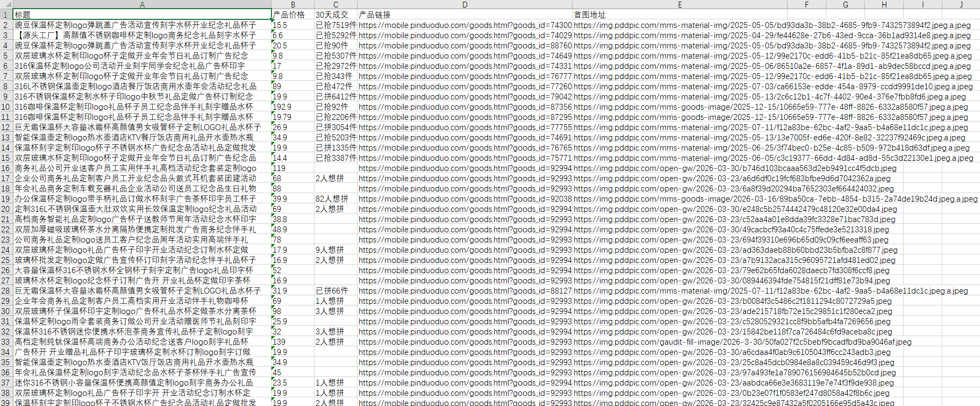Click the 产品价格 header cell
Viewport: 980px width, 406px height.
[x=292, y=15]
